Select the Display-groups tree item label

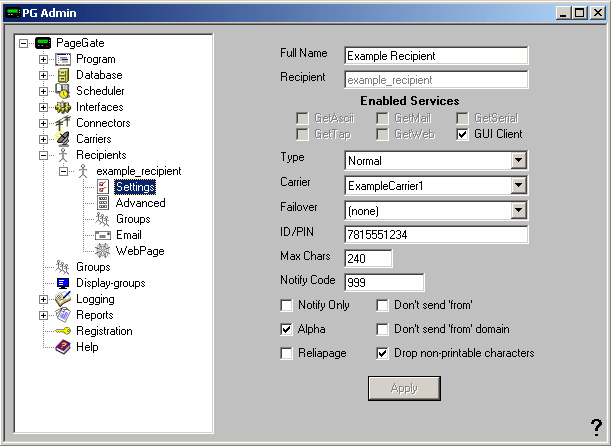click(x=111, y=283)
